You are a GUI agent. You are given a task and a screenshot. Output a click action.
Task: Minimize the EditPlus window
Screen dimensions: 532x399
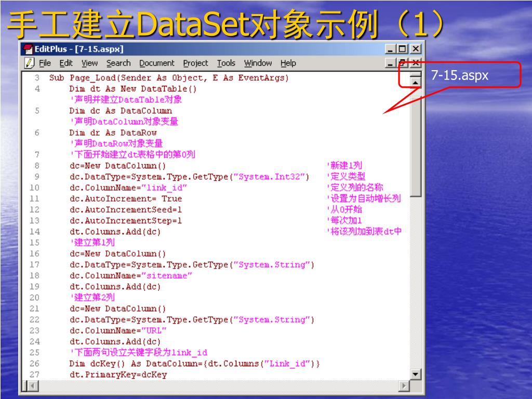(x=390, y=49)
